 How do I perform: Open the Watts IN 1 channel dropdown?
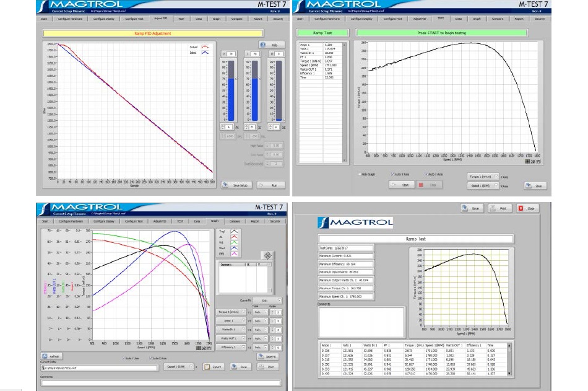click(231, 330)
